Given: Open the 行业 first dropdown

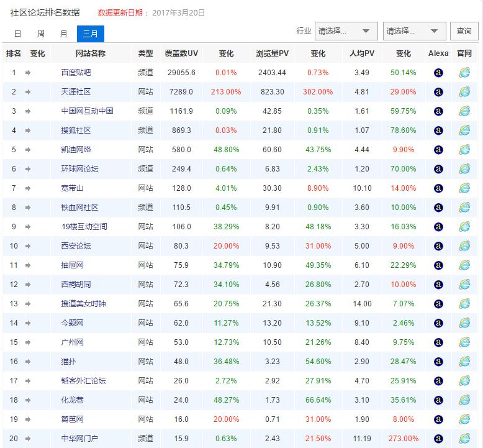Looking at the screenshot, I should coord(346,31).
